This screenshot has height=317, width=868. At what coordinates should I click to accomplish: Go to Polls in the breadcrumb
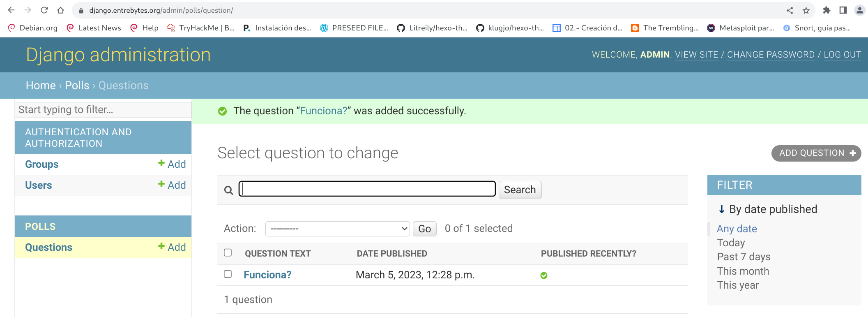pyautogui.click(x=77, y=86)
